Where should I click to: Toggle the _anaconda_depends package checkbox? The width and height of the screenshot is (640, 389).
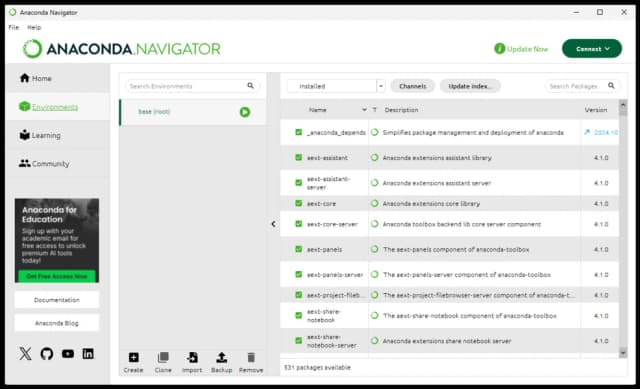pos(299,132)
